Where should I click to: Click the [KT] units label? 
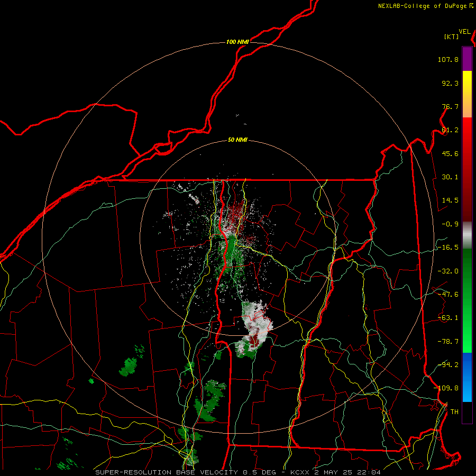(452, 36)
